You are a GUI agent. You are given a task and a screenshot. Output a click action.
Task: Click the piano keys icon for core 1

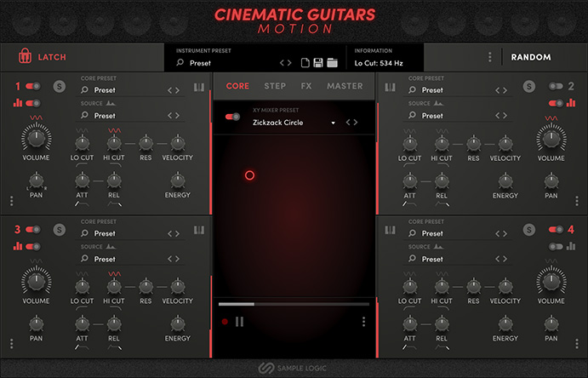pyautogui.click(x=198, y=87)
